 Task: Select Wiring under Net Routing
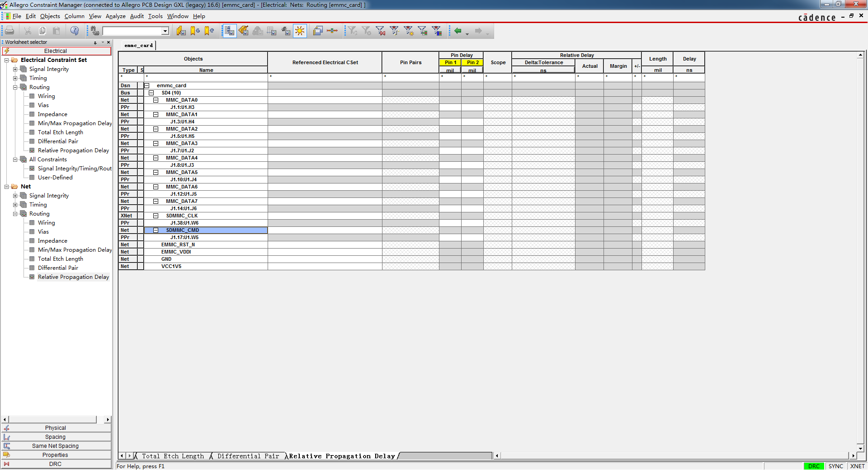pos(46,223)
